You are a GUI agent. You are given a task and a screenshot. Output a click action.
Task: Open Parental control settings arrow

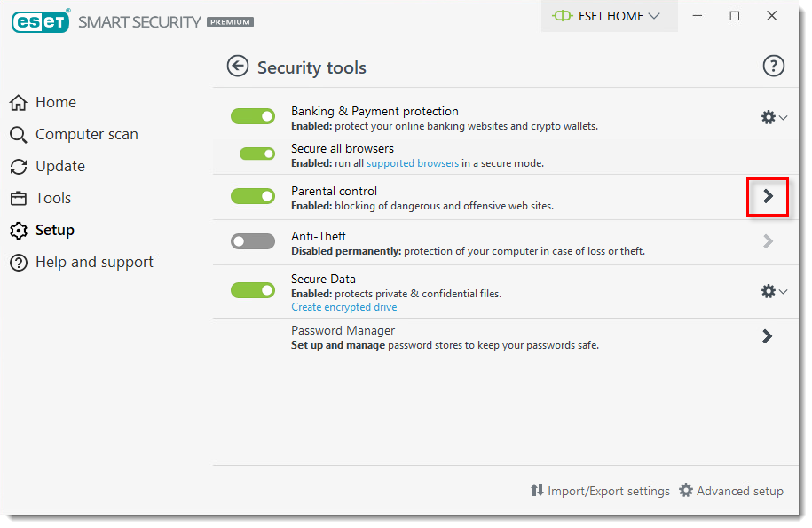click(768, 196)
